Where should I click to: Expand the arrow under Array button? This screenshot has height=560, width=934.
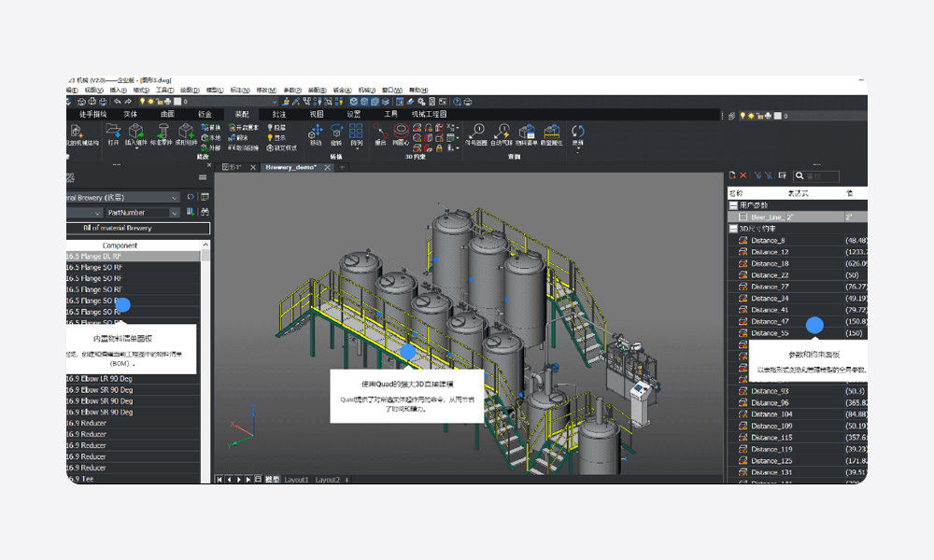(x=356, y=148)
